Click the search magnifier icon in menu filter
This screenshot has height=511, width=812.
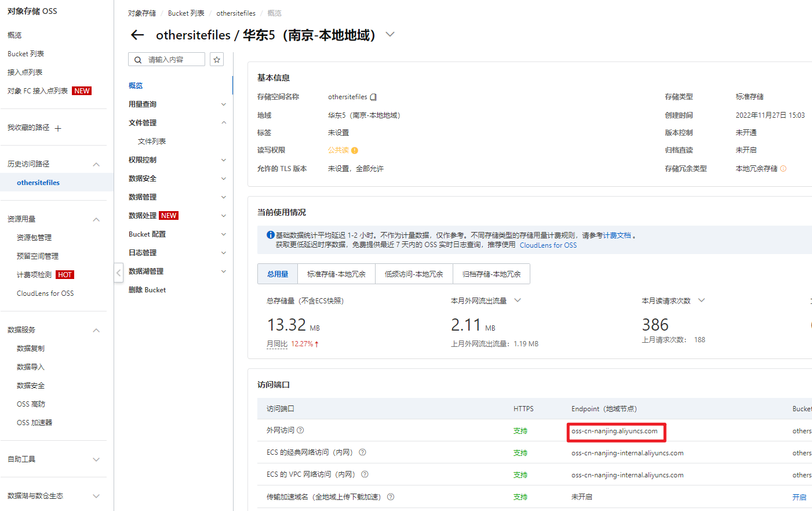click(138, 60)
